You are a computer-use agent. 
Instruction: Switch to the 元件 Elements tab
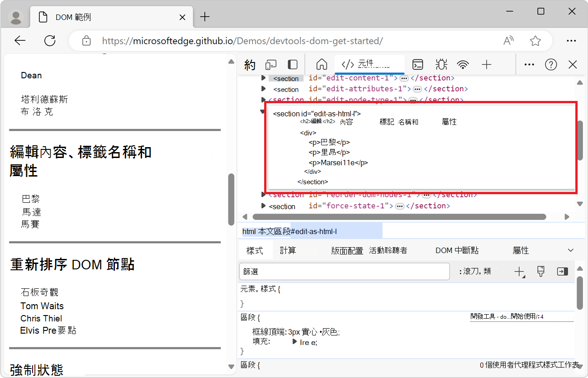(x=370, y=64)
